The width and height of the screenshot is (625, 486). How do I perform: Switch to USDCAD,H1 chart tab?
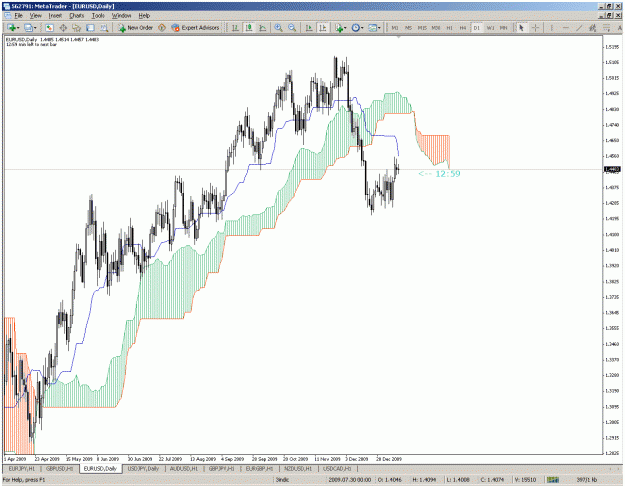point(337,468)
